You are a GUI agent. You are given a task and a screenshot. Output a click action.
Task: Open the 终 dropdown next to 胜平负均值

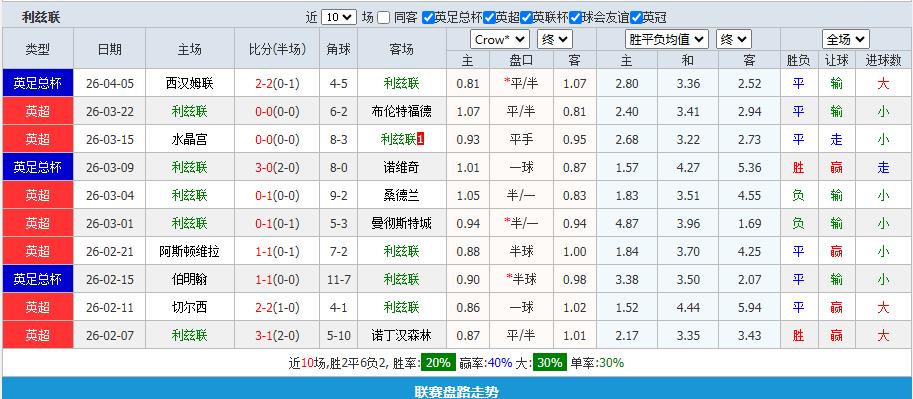(734, 40)
